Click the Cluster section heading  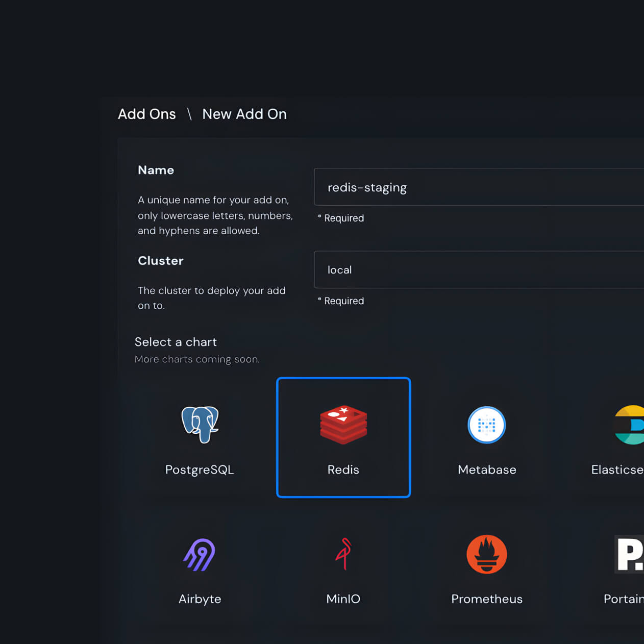160,261
